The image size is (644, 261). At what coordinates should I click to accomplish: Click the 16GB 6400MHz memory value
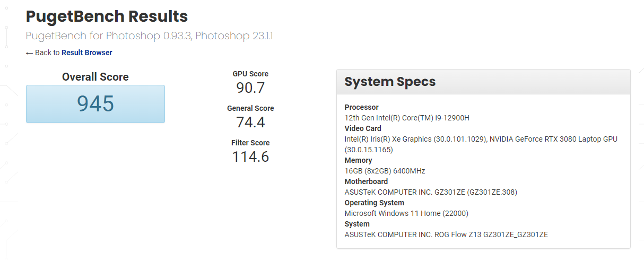pos(385,171)
